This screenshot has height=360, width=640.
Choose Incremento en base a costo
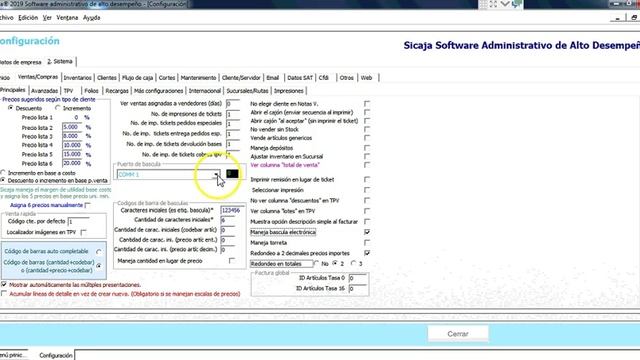click(3, 173)
